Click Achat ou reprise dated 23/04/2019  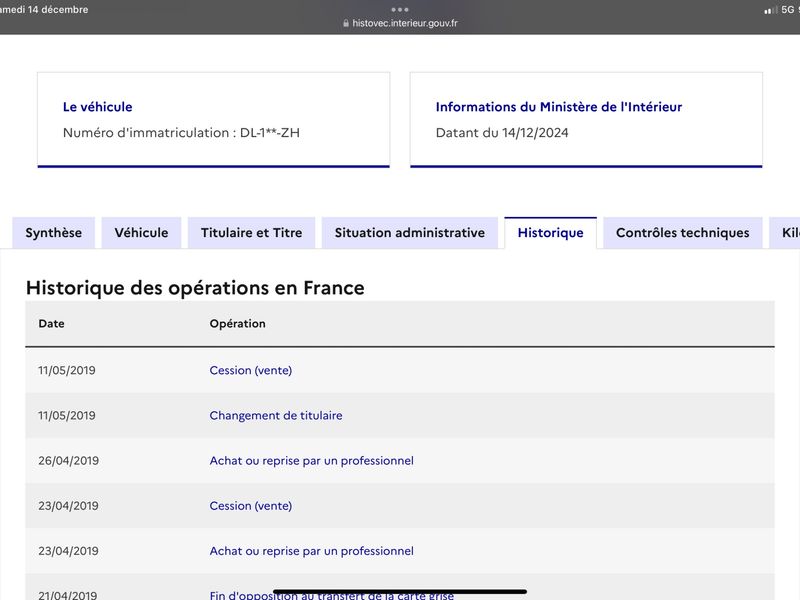coord(311,551)
